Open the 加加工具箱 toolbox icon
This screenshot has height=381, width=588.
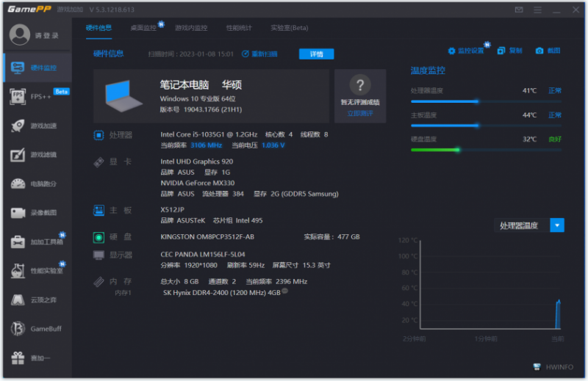18,242
